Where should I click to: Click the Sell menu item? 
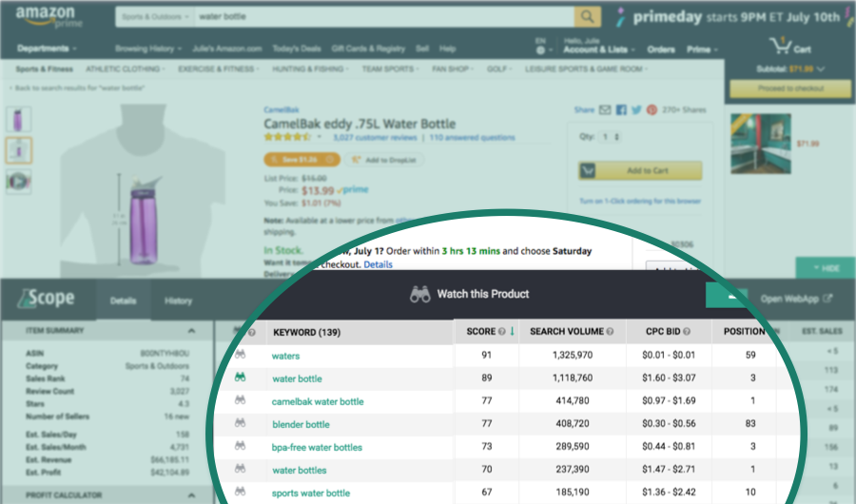pyautogui.click(x=422, y=48)
